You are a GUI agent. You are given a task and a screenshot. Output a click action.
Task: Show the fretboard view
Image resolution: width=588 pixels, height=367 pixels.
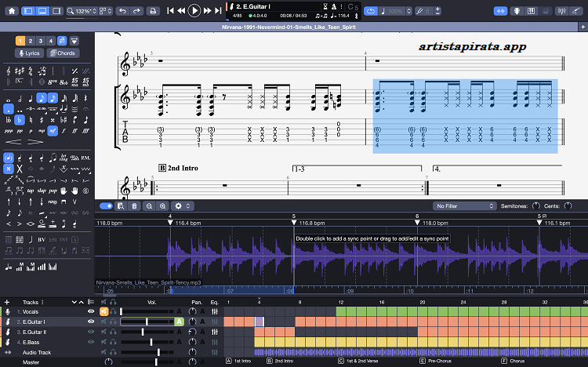(x=517, y=11)
